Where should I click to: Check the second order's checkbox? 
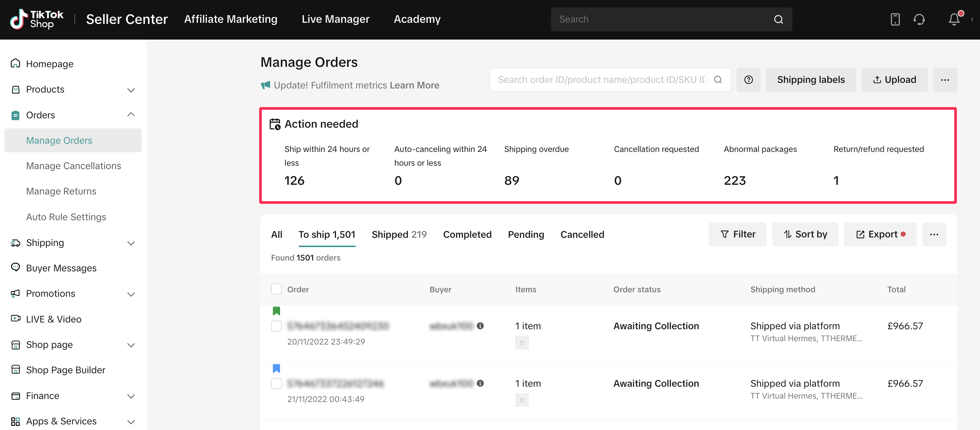[x=276, y=383]
